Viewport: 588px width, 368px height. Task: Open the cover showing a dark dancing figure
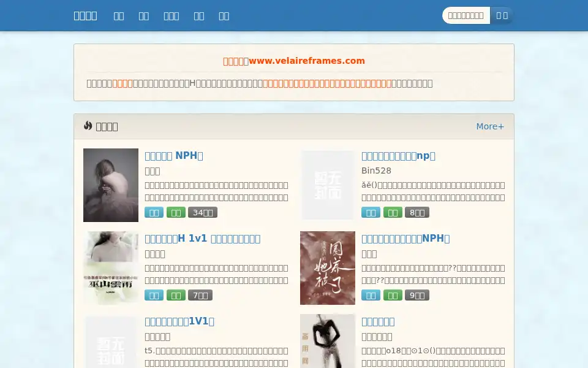[x=327, y=341]
